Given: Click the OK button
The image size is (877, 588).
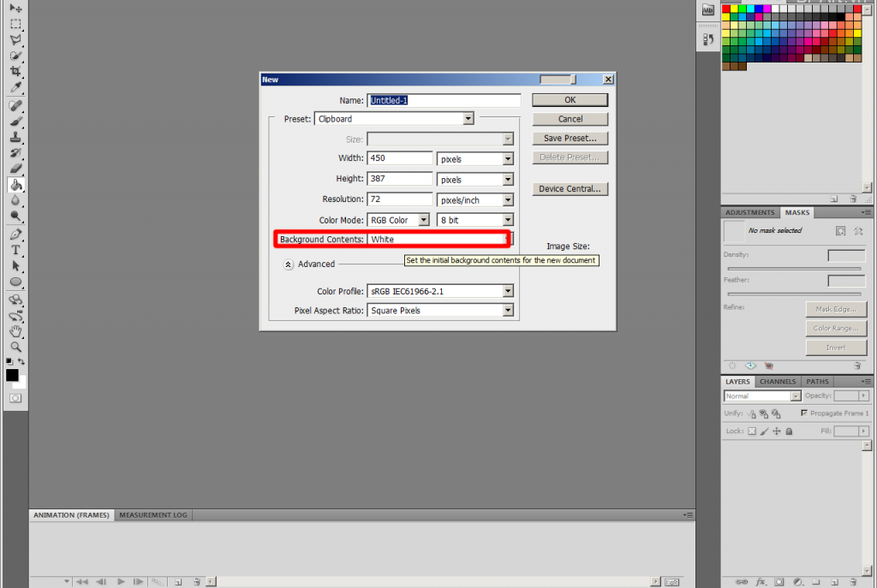Looking at the screenshot, I should (570, 100).
